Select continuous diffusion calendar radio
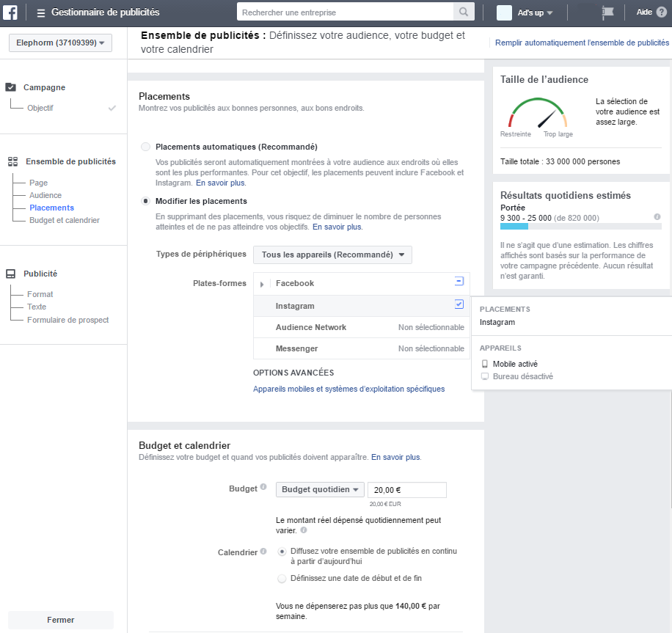672x633 pixels. 282,552
